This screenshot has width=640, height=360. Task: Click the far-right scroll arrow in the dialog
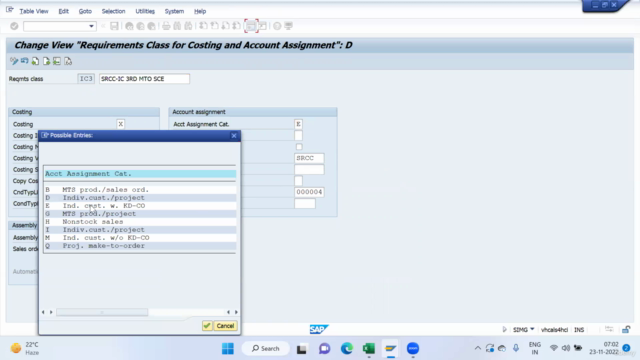pos(236,312)
